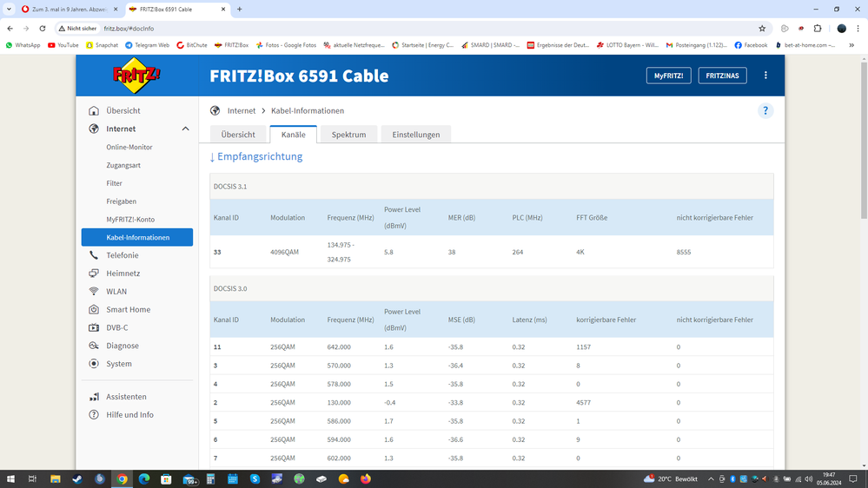Click the globe icon in breadcrumb
The width and height of the screenshot is (868, 488).
(215, 110)
